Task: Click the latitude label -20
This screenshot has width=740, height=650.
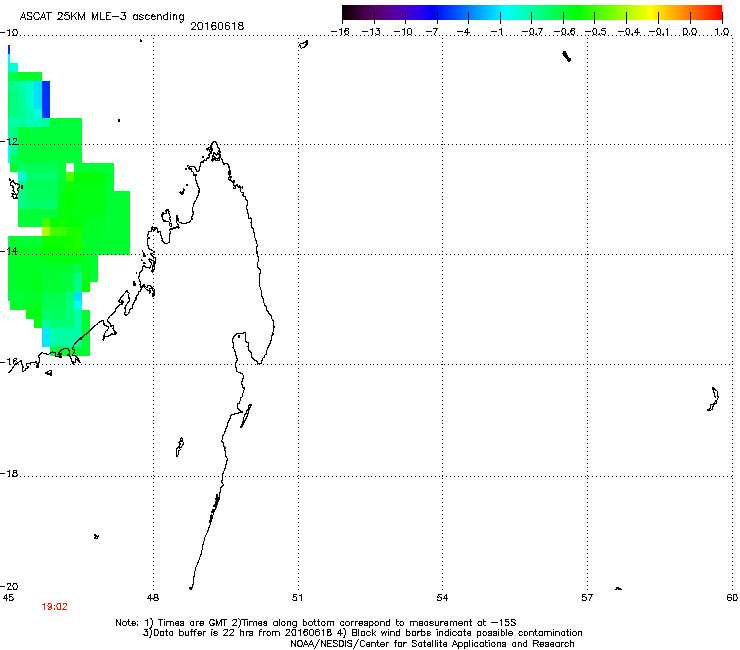Action: (x=9, y=586)
